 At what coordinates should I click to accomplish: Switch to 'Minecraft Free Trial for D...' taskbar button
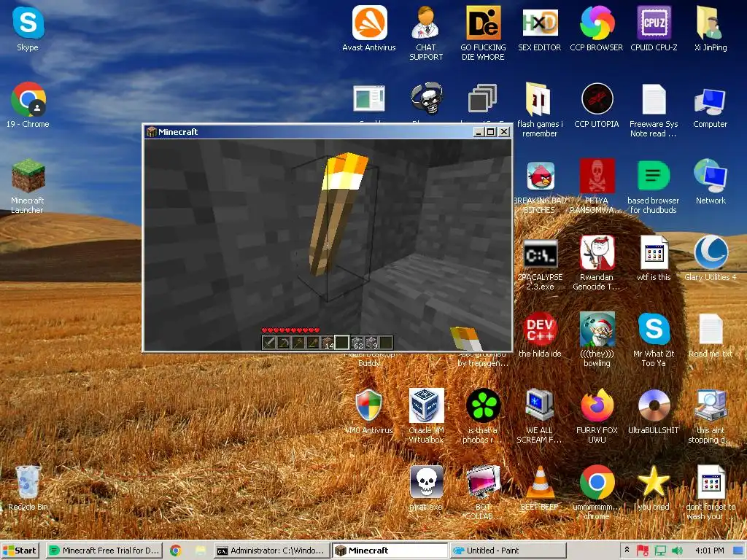click(104, 551)
